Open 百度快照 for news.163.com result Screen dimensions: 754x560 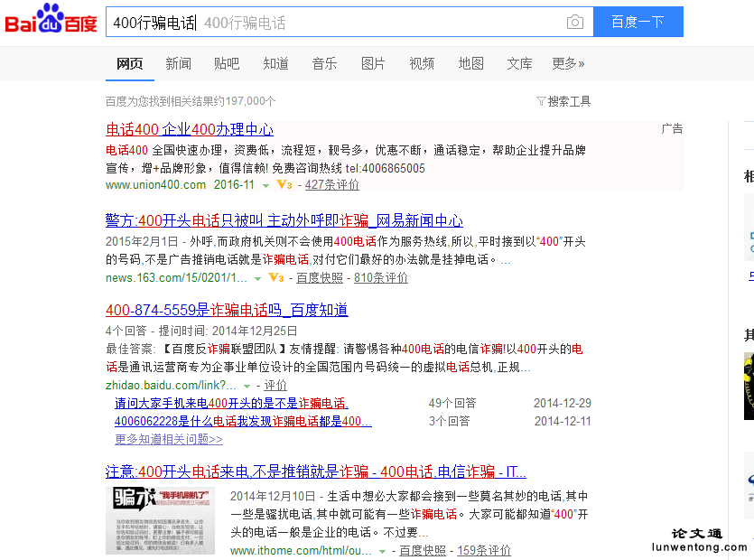pos(320,277)
